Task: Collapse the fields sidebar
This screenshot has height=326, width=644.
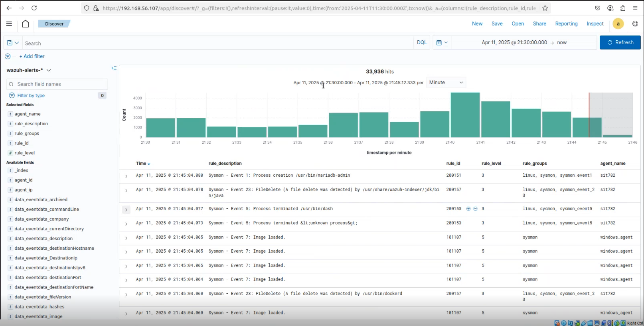Action: pos(114,68)
